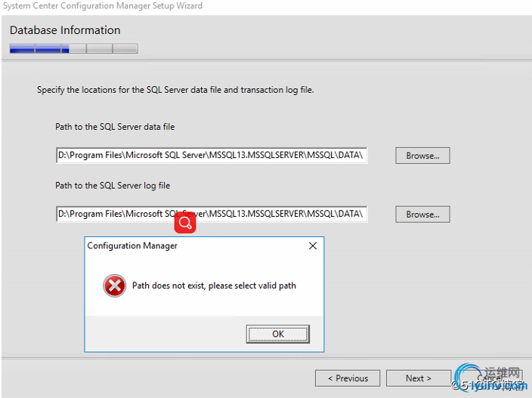Click the 'Specify the locations' instruction text
Viewport: 532px width, 398px height.
point(175,90)
